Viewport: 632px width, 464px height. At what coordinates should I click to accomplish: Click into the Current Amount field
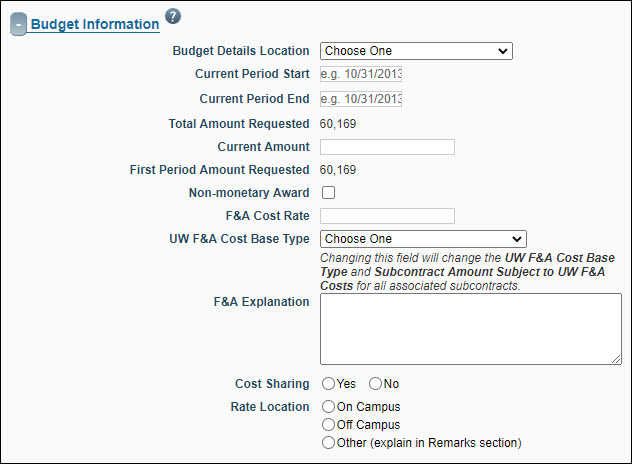(x=387, y=147)
